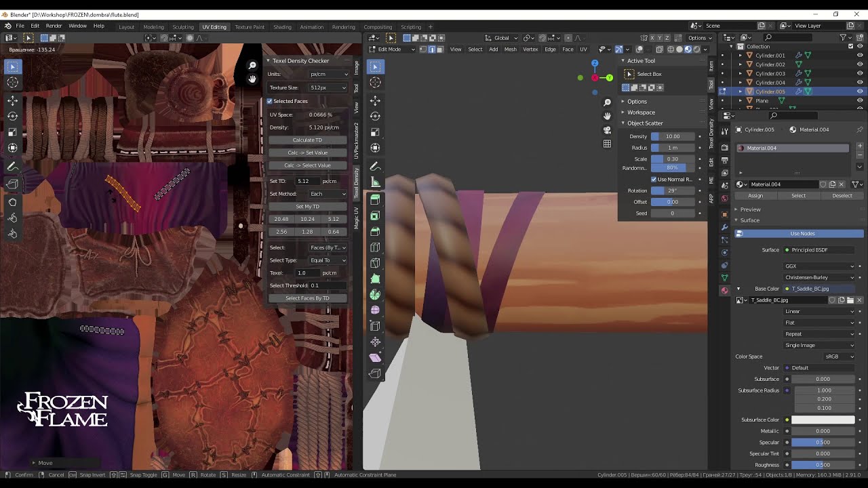Click the UV editor pan hand icon
The width and height of the screenshot is (868, 488).
252,79
